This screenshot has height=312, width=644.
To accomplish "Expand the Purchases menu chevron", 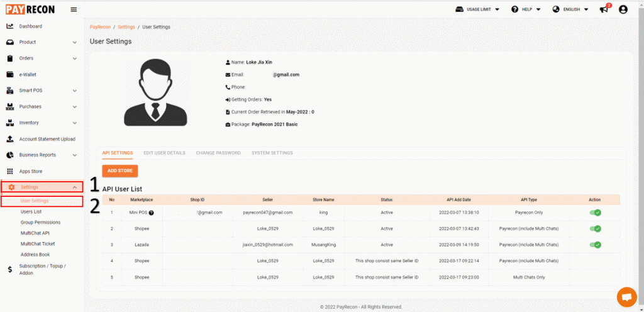I will coord(75,107).
